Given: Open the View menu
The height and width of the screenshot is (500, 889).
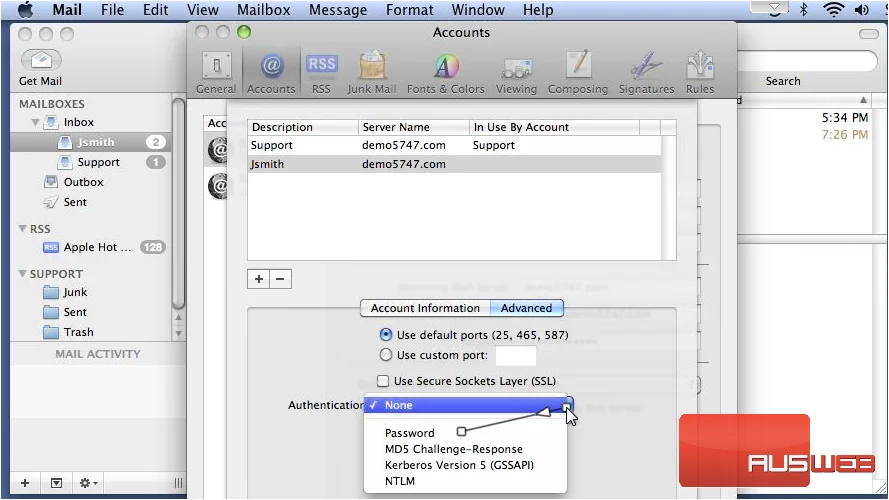Looking at the screenshot, I should pos(202,10).
